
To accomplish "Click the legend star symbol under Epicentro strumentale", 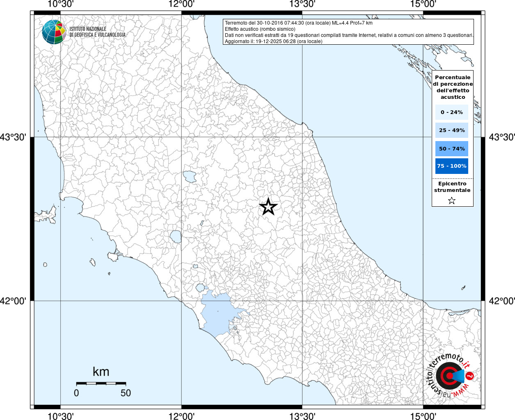I will pyautogui.click(x=452, y=201).
